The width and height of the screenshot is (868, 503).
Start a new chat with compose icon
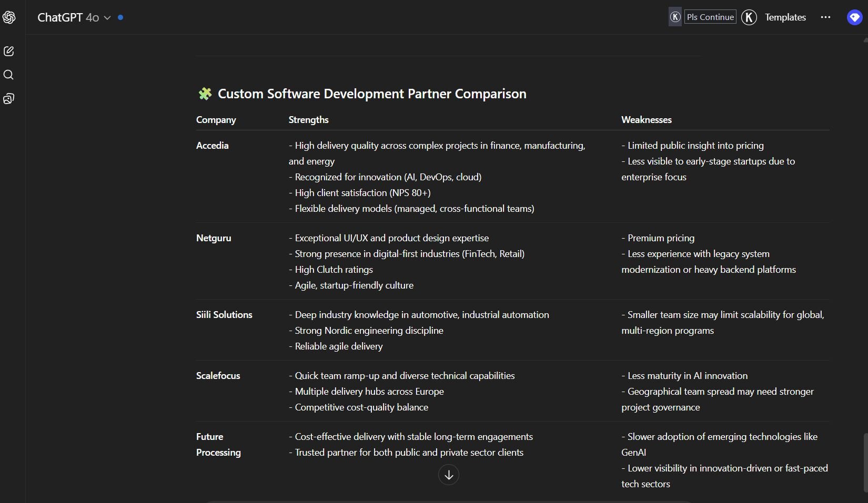[8, 51]
